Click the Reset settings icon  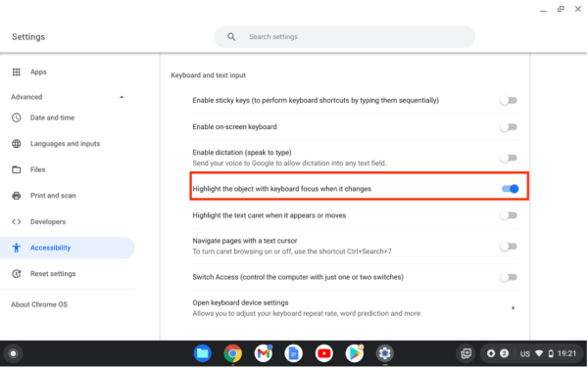coord(16,274)
